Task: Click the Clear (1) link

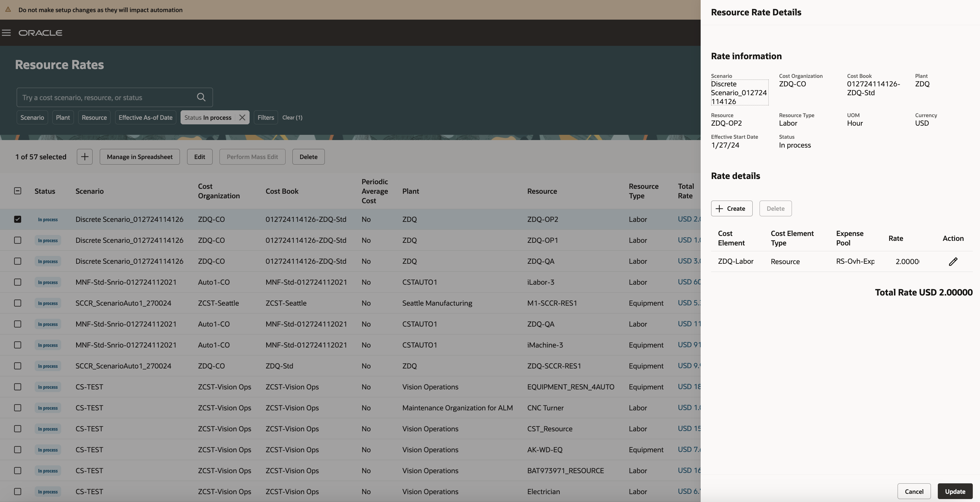Action: (292, 117)
